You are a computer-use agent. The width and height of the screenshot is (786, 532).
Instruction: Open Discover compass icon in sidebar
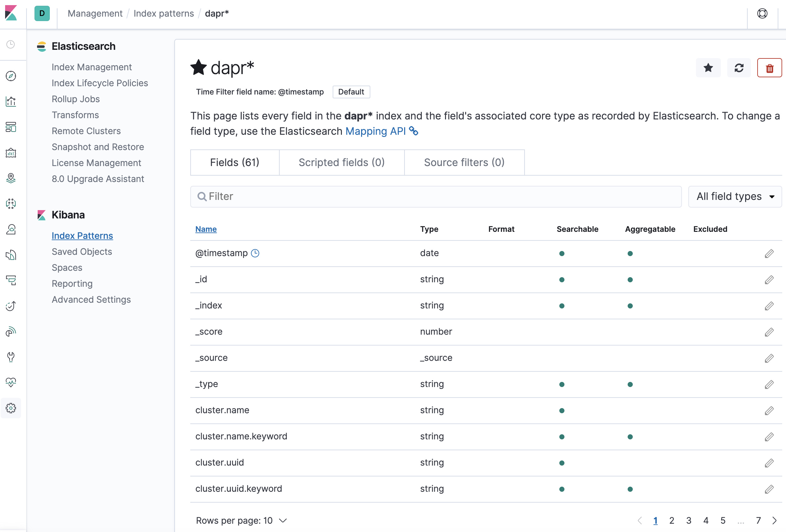tap(11, 76)
